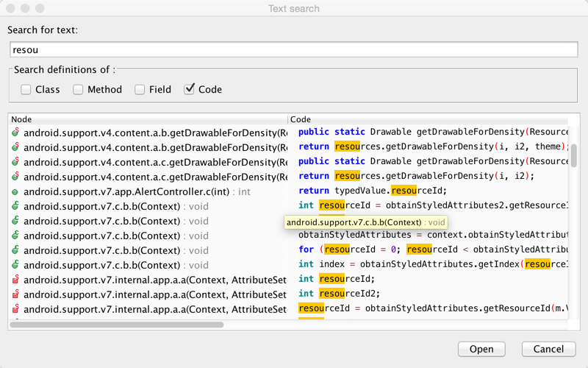Click the icon of the last v7.c.b.b(Context) row
This screenshot has height=368, width=588.
pyautogui.click(x=15, y=265)
